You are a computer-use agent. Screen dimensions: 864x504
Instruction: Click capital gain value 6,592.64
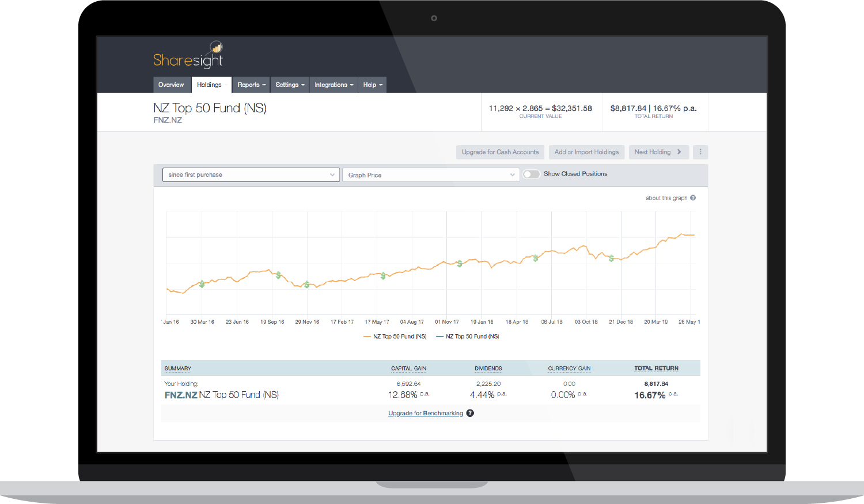point(408,384)
